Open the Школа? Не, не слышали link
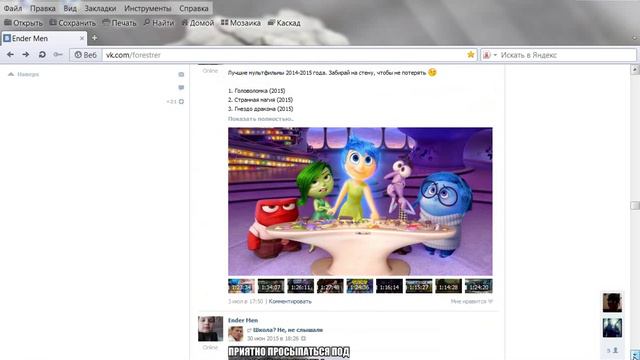The height and width of the screenshot is (360, 640). 288,330
